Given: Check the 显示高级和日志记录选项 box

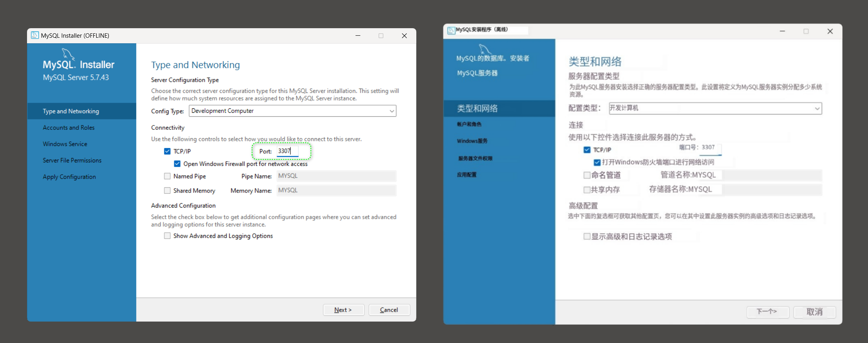Looking at the screenshot, I should point(587,237).
